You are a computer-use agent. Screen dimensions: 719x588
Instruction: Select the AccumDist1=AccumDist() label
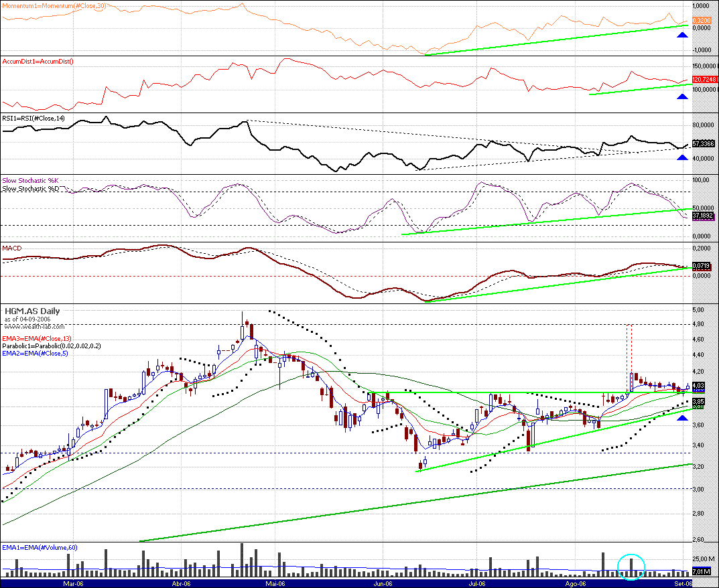(x=38, y=61)
